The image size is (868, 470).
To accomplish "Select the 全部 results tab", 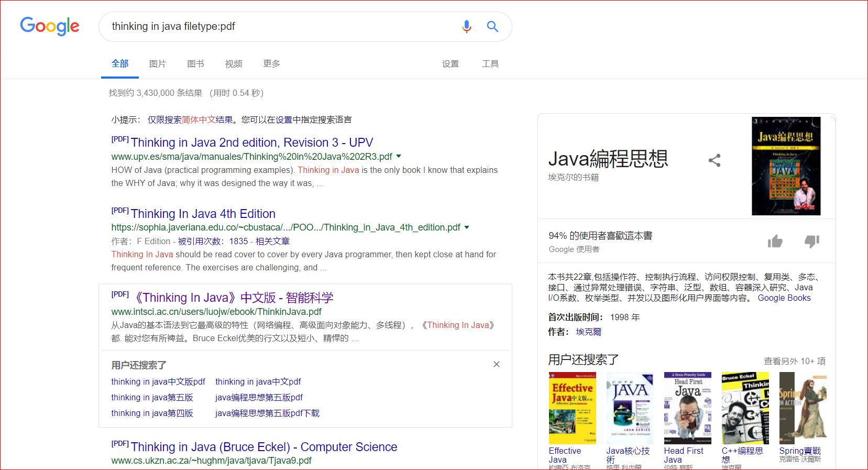I will click(120, 63).
